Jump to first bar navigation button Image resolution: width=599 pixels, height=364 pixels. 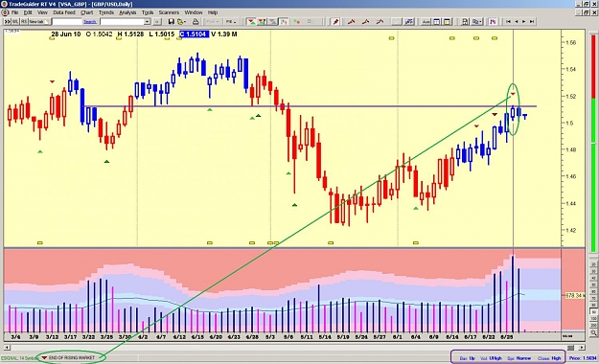click(509, 22)
